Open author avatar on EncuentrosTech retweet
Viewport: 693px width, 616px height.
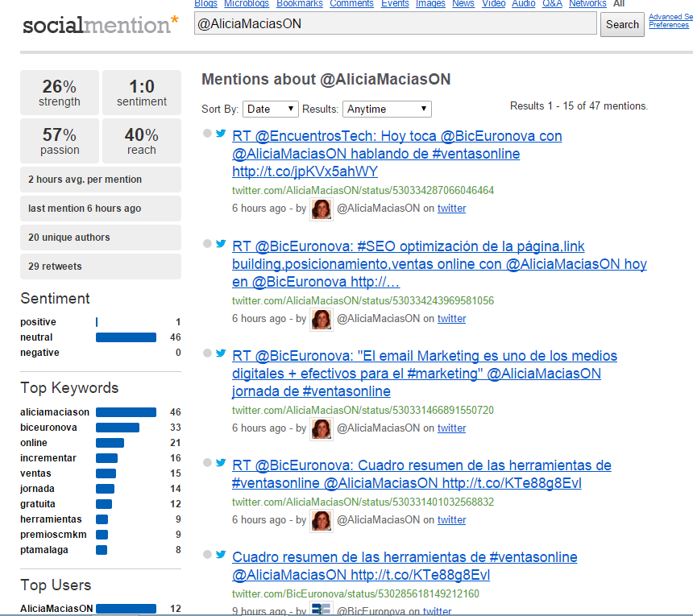[x=322, y=209]
